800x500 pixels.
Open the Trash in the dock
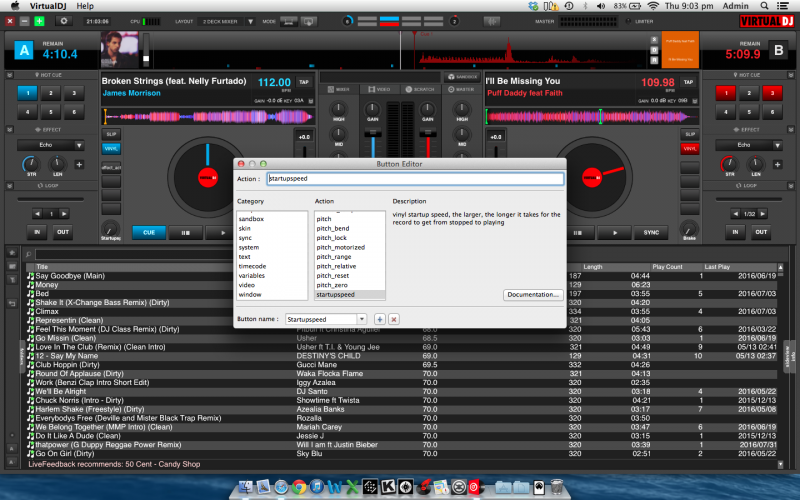(557, 487)
